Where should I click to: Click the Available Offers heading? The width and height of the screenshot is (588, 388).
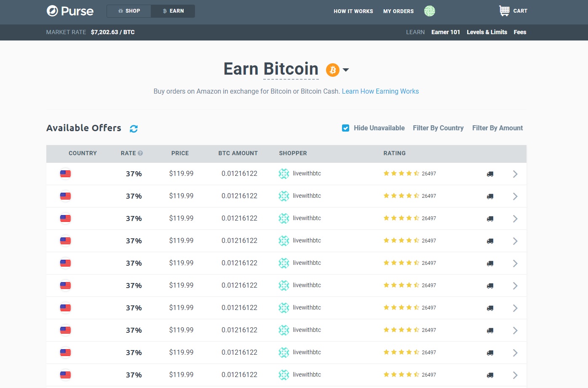[84, 128]
